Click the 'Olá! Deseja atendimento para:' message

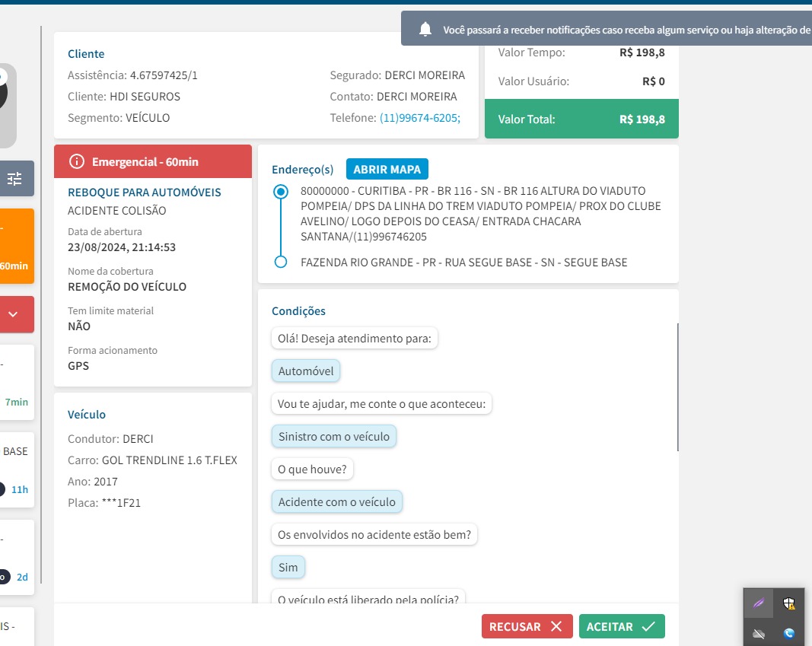pos(354,339)
